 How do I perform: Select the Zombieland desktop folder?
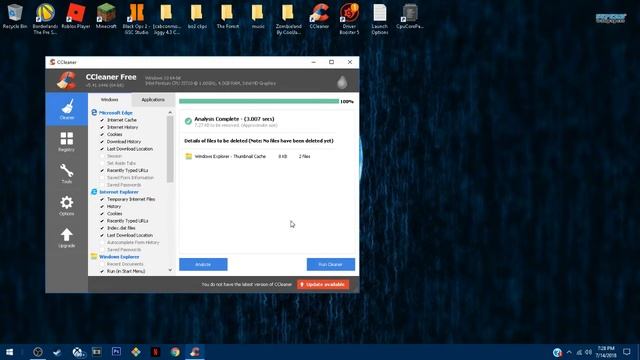coord(288,19)
